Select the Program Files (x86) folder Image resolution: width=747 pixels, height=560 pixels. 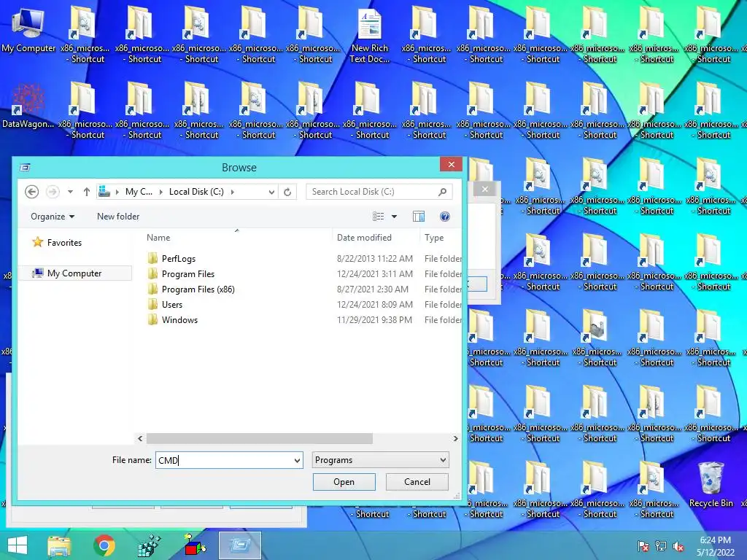coord(198,289)
